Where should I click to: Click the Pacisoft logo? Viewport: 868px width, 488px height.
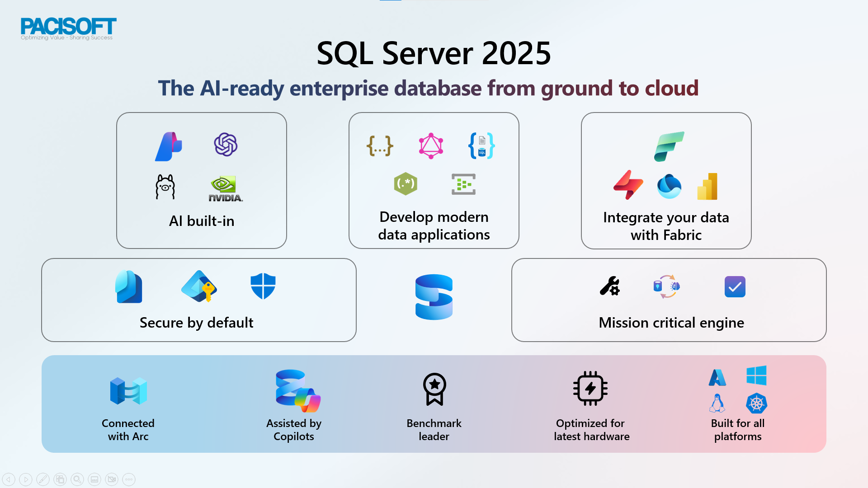[68, 28]
